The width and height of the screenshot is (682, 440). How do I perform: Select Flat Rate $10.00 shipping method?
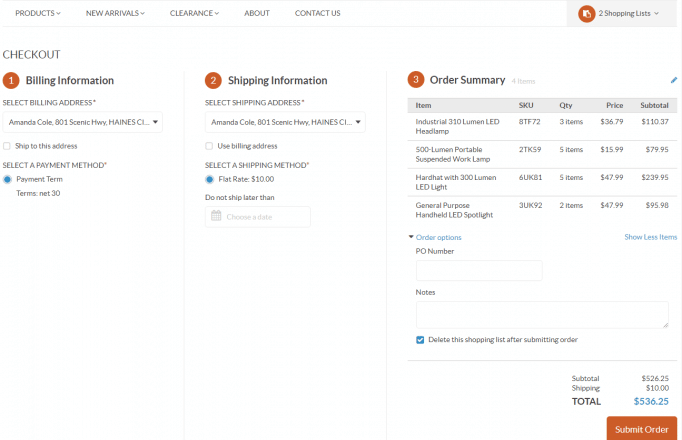coord(210,179)
